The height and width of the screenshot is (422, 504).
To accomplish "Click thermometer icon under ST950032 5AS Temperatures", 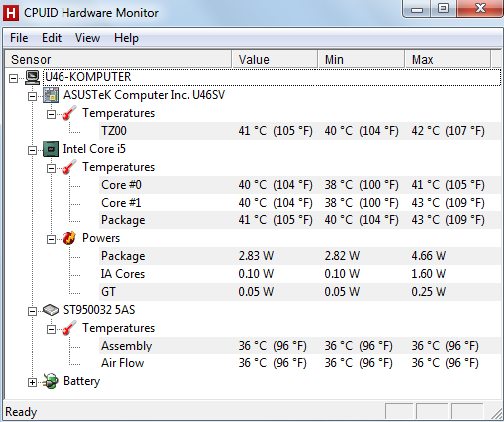I will click(69, 328).
